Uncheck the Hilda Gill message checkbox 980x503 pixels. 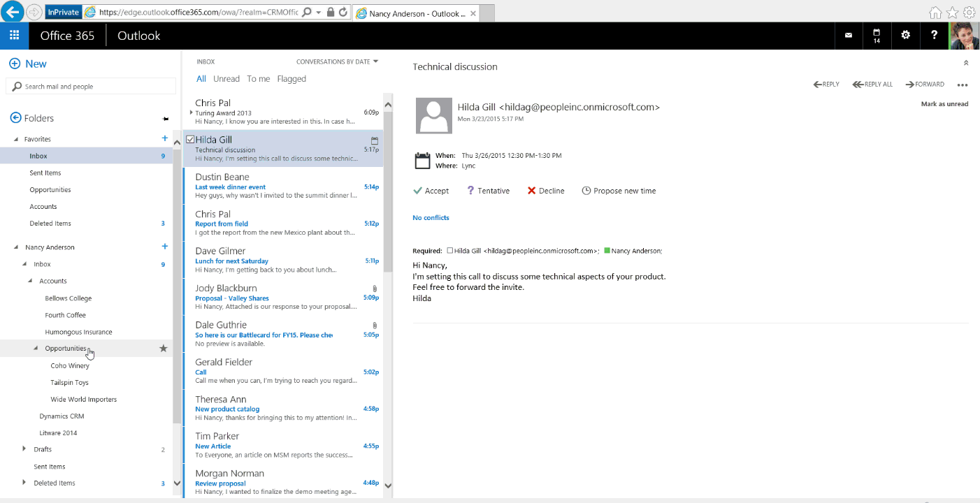coord(190,140)
